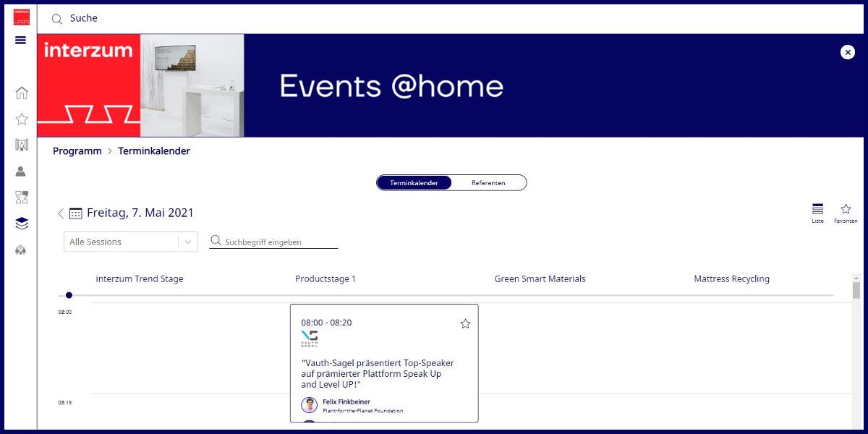
Task: Go to previous day with left chevron
Action: pyautogui.click(x=61, y=213)
